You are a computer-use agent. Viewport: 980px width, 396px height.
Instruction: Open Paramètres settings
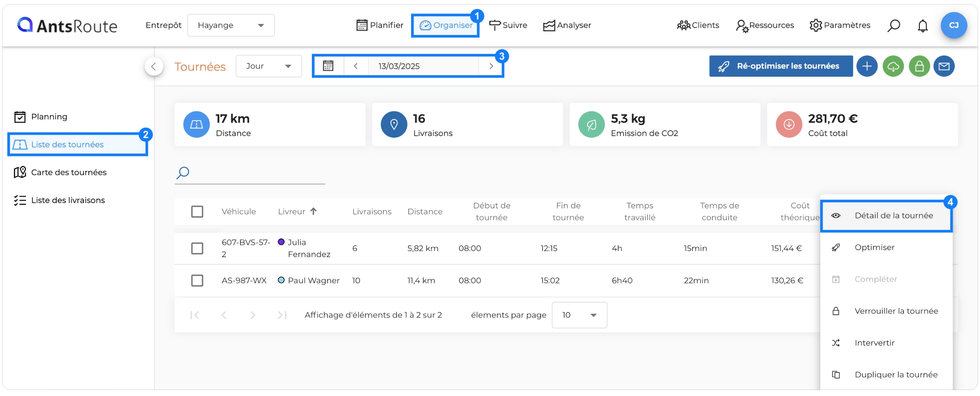pos(840,25)
